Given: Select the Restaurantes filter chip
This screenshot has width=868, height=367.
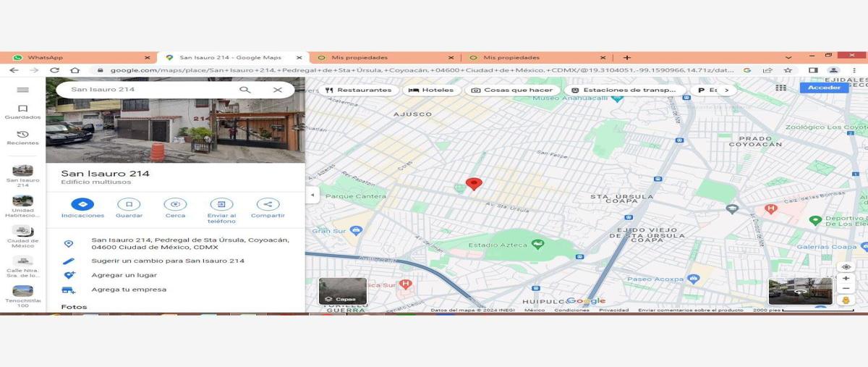Looking at the screenshot, I should (x=358, y=90).
